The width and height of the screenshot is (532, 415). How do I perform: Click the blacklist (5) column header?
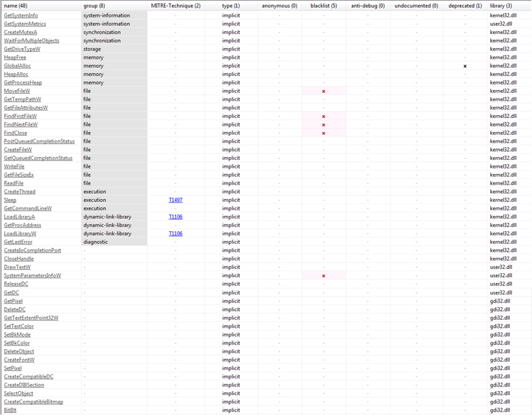(324, 6)
